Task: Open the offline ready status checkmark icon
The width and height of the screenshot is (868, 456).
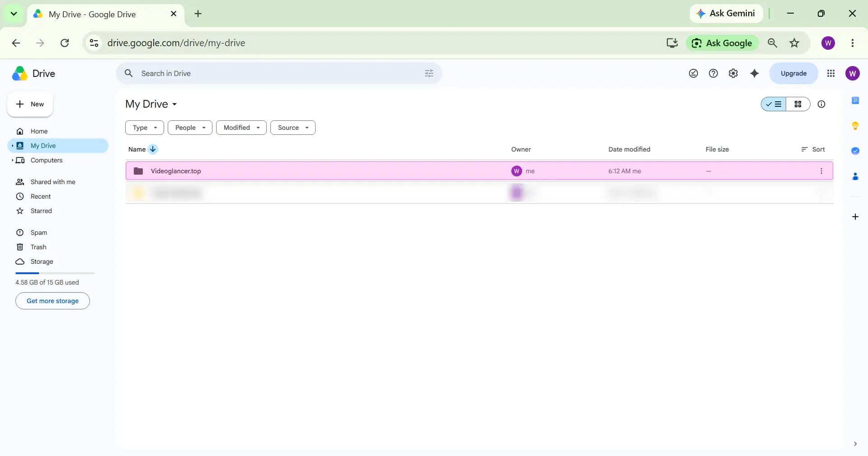Action: (x=693, y=73)
